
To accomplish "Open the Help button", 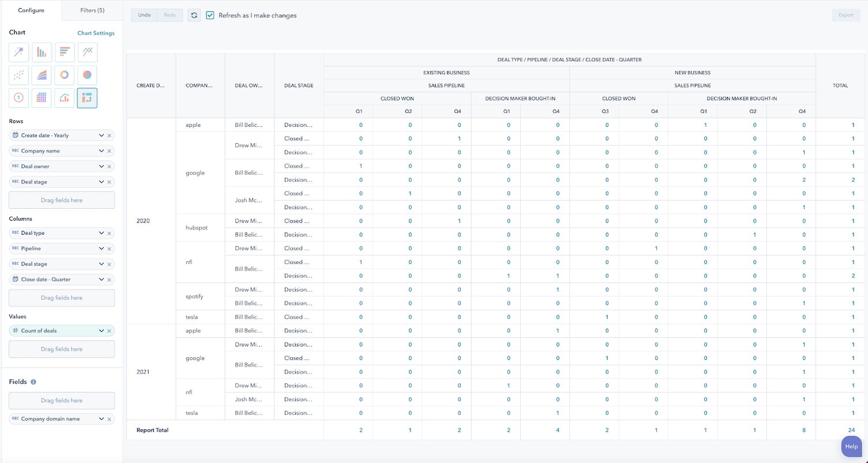I will [x=851, y=446].
